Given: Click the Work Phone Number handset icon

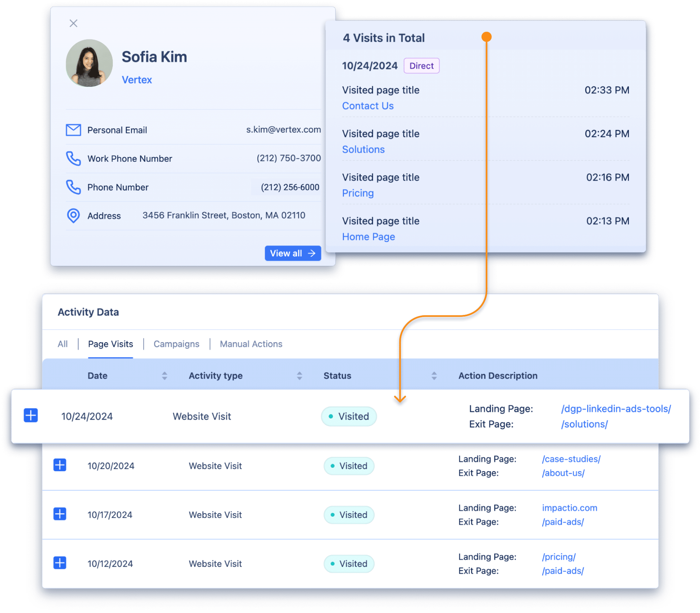Looking at the screenshot, I should click(x=74, y=158).
